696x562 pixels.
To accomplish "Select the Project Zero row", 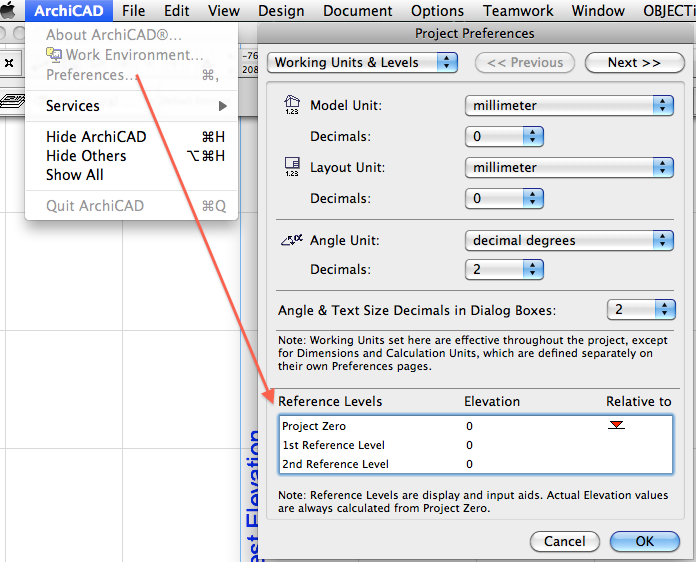I will (x=475, y=426).
